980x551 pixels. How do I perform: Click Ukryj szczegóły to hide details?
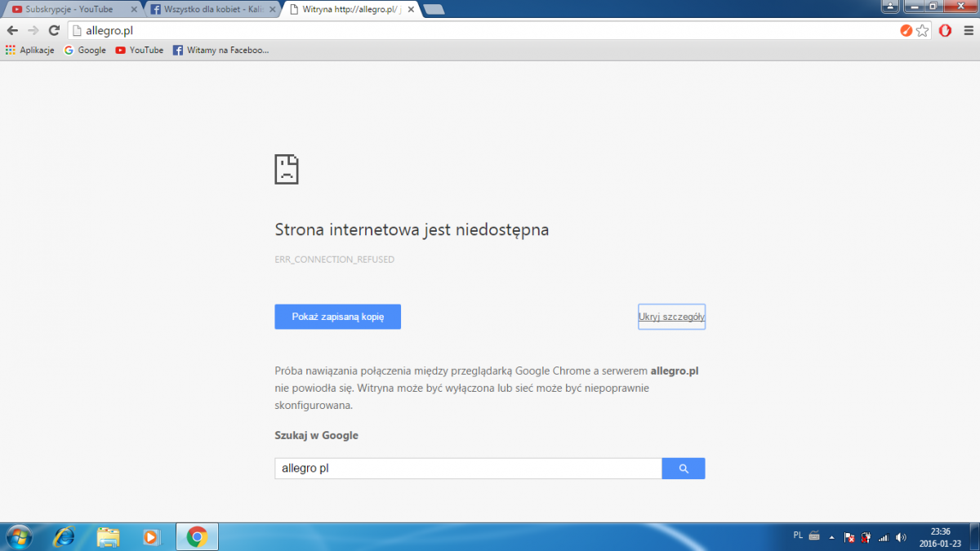click(671, 317)
